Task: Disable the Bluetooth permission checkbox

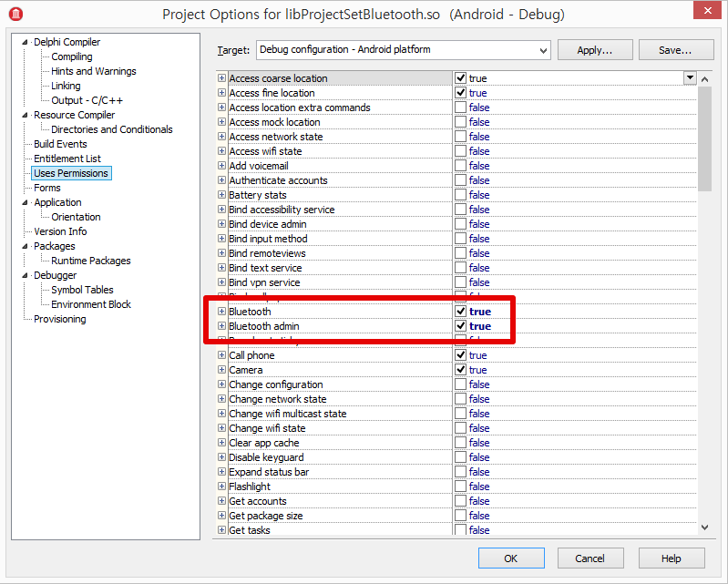Action: [460, 312]
